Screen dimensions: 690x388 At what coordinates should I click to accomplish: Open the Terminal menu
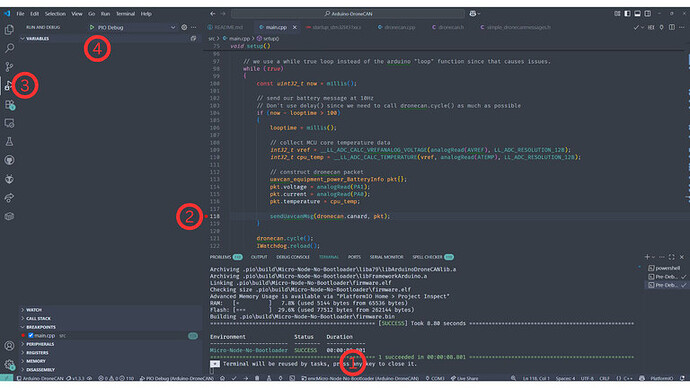[x=125, y=14]
